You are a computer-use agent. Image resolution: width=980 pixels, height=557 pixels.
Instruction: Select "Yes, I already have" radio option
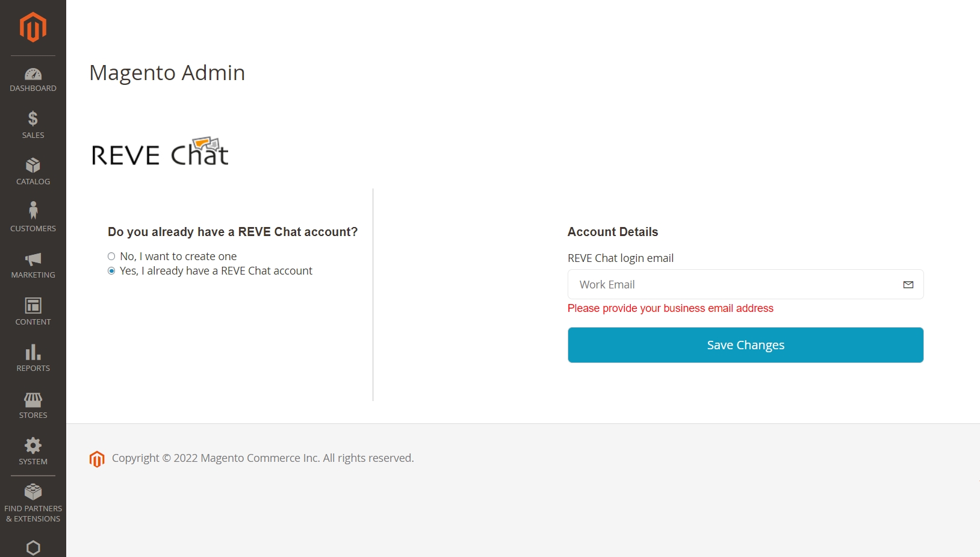(x=111, y=271)
